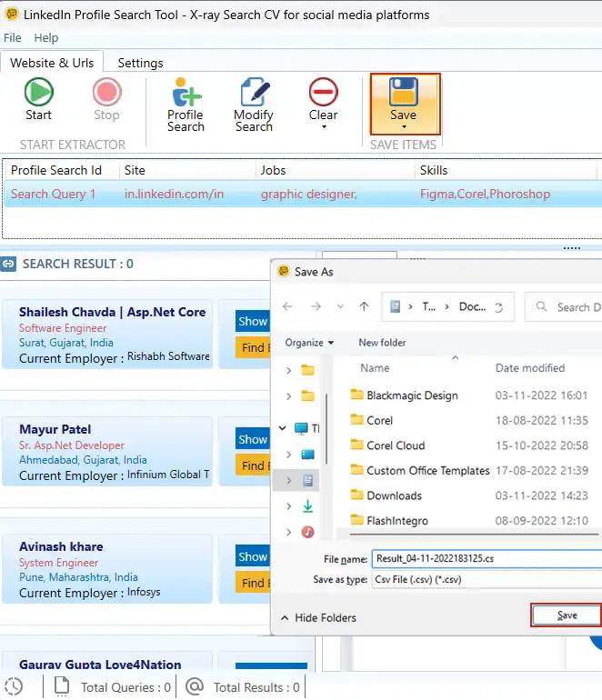The image size is (602, 700).
Task: Click the navigation pane vertical scrollbar
Action: [x=326, y=428]
